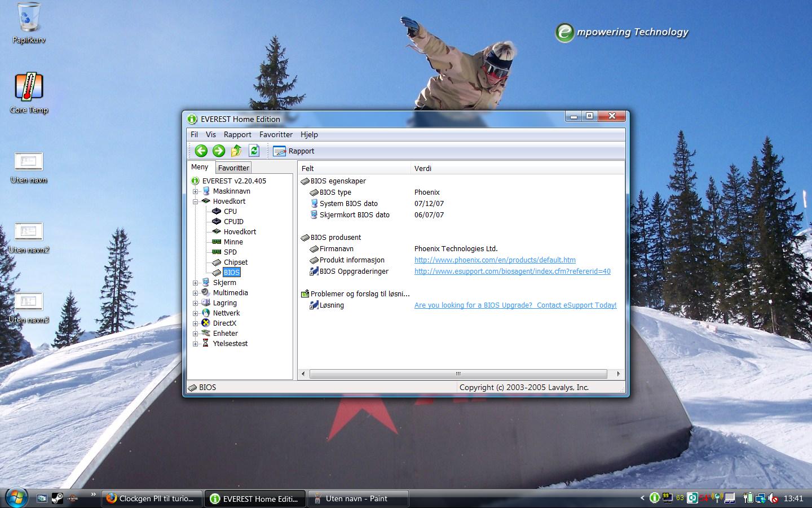Screen dimensions: 812x508
Task: Click the Verdi column header
Action: tap(518, 168)
